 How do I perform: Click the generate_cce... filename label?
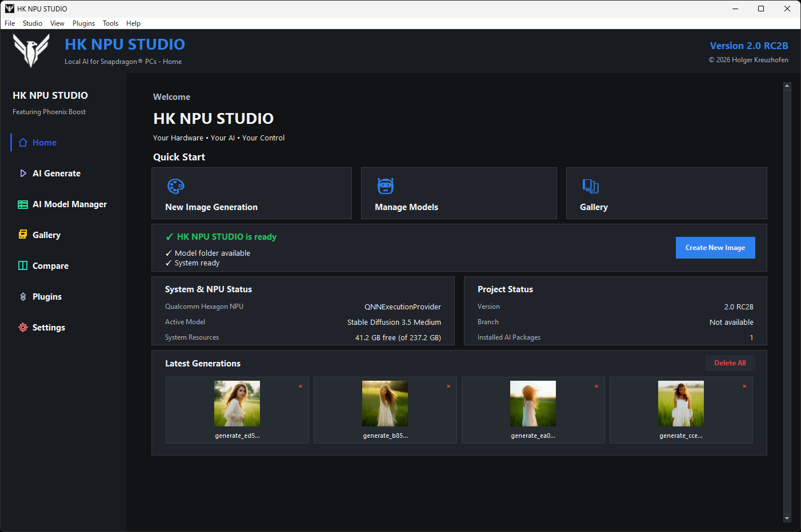(681, 436)
